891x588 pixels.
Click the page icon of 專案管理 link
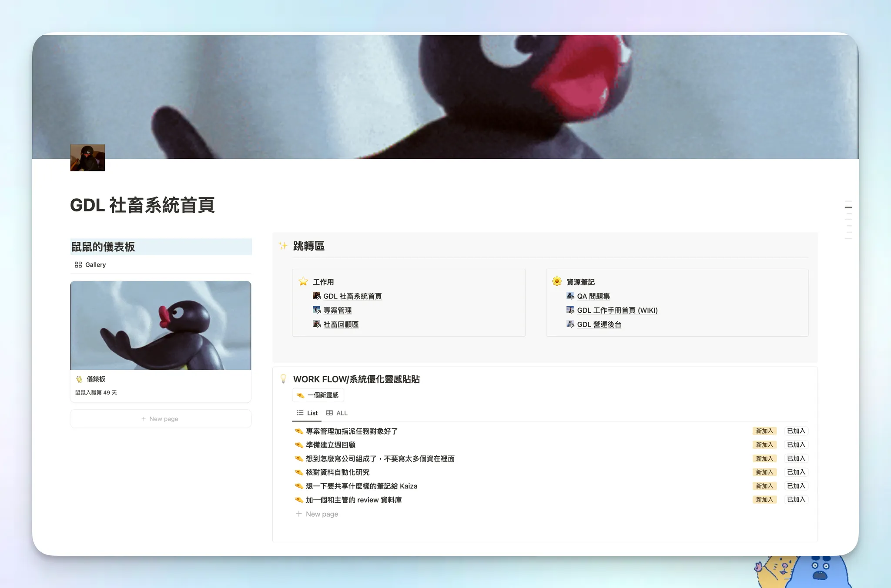coord(317,310)
